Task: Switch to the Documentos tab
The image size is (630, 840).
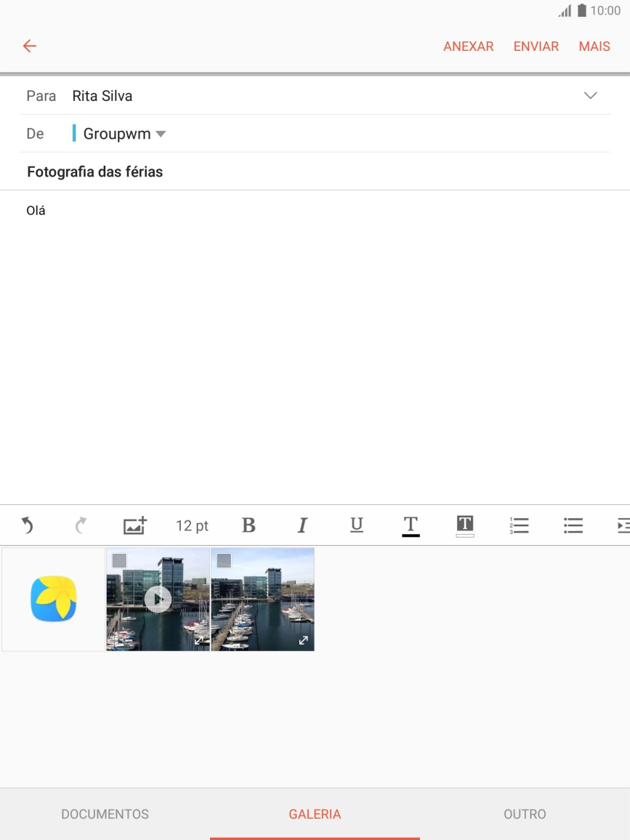Action: point(105,814)
